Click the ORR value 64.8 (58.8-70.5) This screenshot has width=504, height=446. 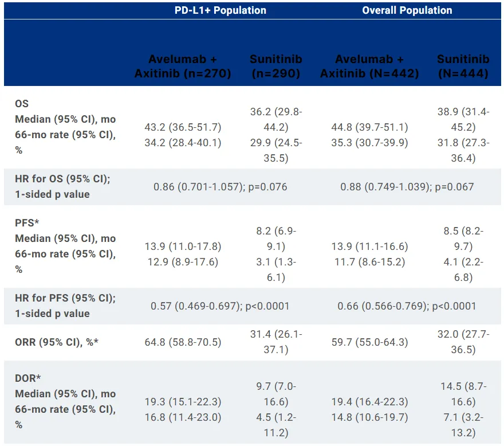(183, 343)
